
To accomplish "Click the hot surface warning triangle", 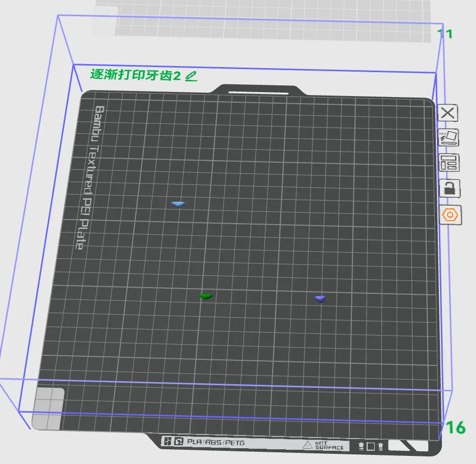I will (307, 445).
